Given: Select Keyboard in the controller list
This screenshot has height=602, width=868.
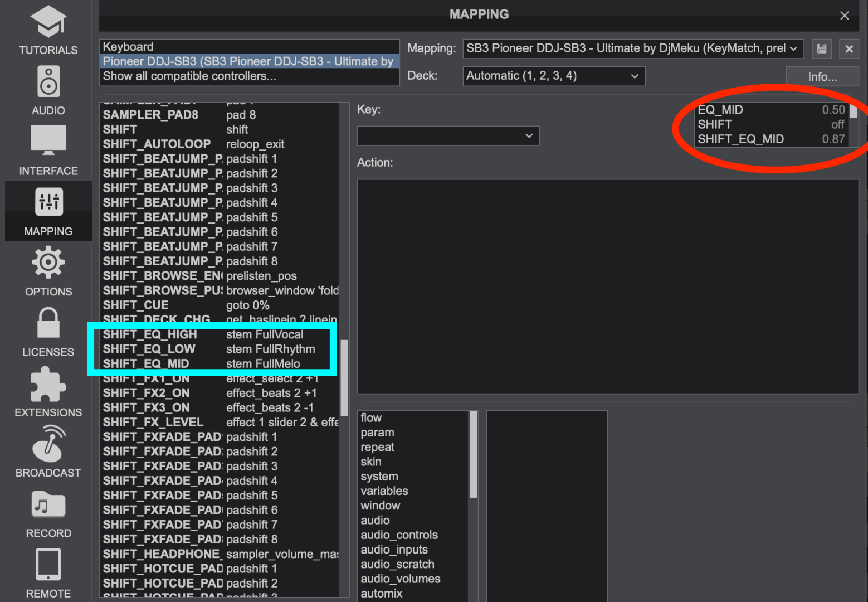Looking at the screenshot, I should point(249,47).
